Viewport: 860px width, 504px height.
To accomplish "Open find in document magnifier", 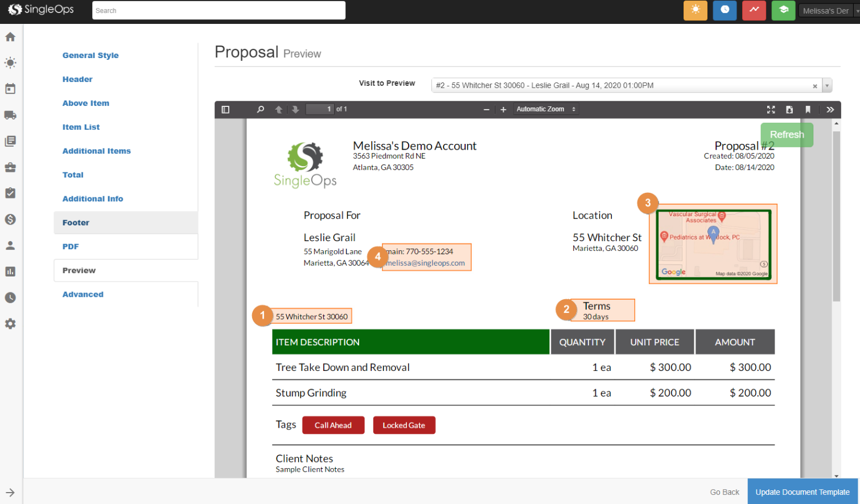I will pyautogui.click(x=261, y=109).
